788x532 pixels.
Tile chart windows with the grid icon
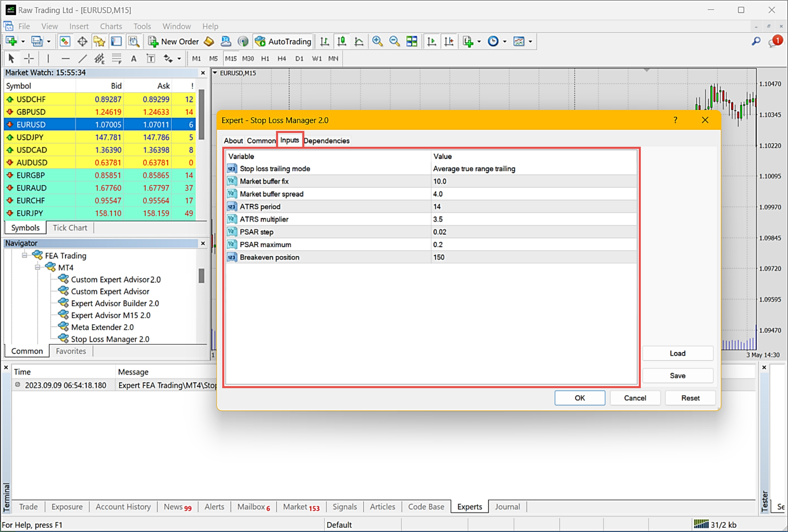[412, 41]
